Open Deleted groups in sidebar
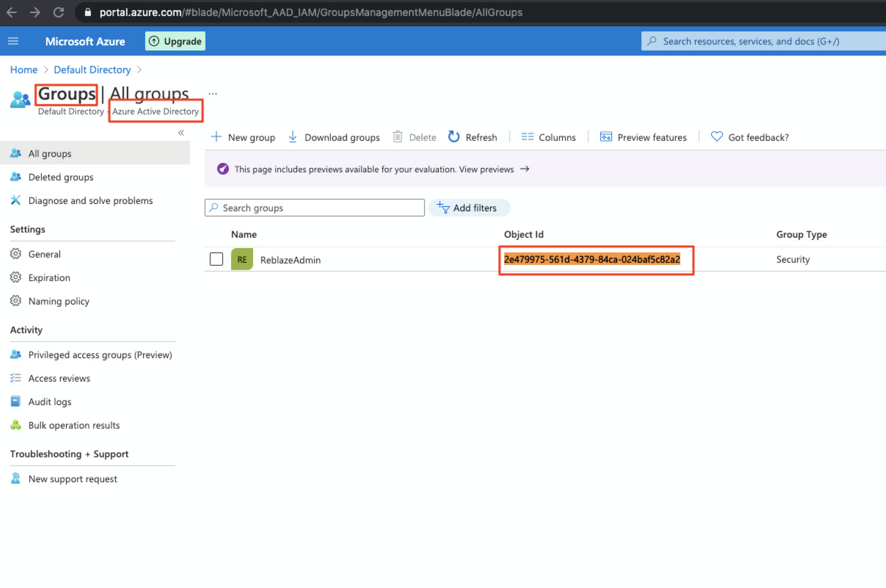This screenshot has width=886, height=588. tap(61, 177)
